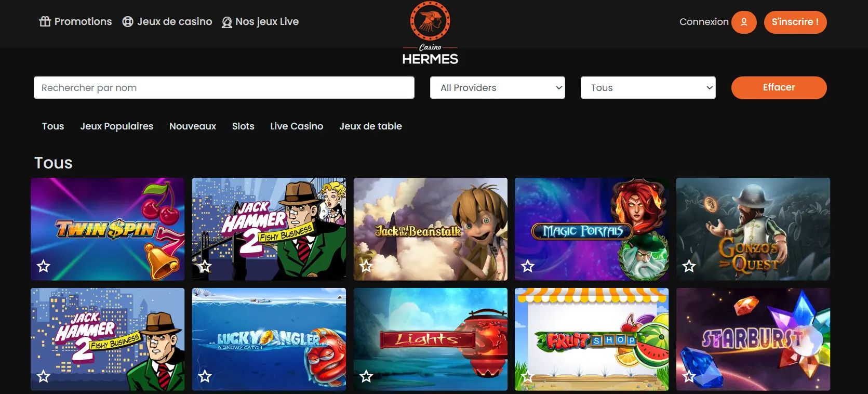The width and height of the screenshot is (868, 394).
Task: Open top-row Jack Hammer 2 thumbnail
Action: (x=269, y=229)
